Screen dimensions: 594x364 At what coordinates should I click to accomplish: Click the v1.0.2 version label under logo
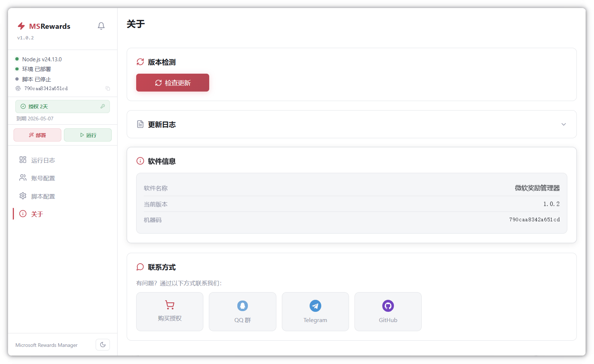[x=26, y=38]
